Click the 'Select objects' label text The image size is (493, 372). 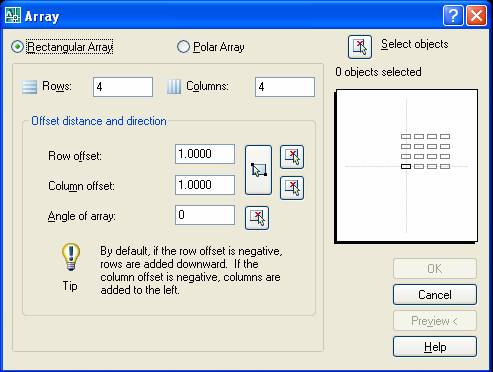(x=415, y=44)
